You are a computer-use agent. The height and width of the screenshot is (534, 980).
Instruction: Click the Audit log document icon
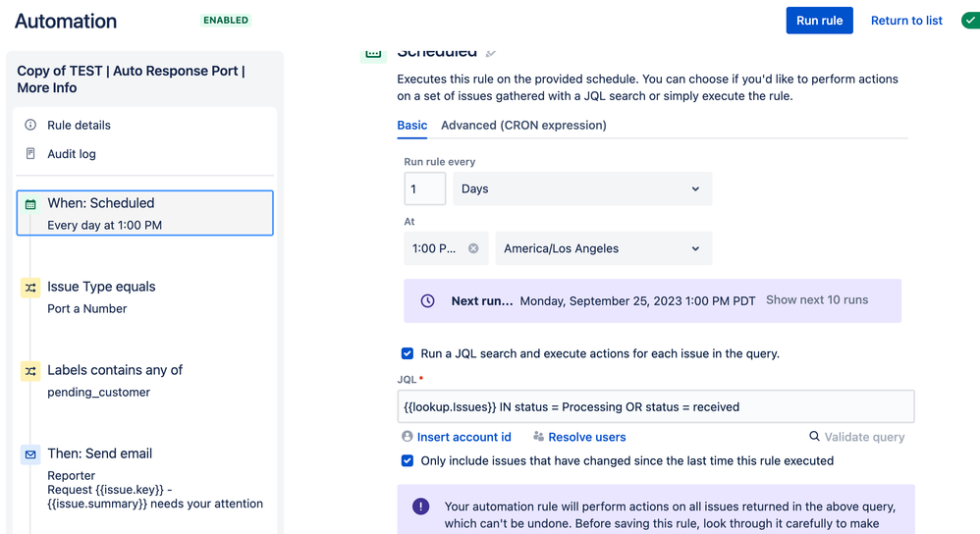(x=30, y=154)
